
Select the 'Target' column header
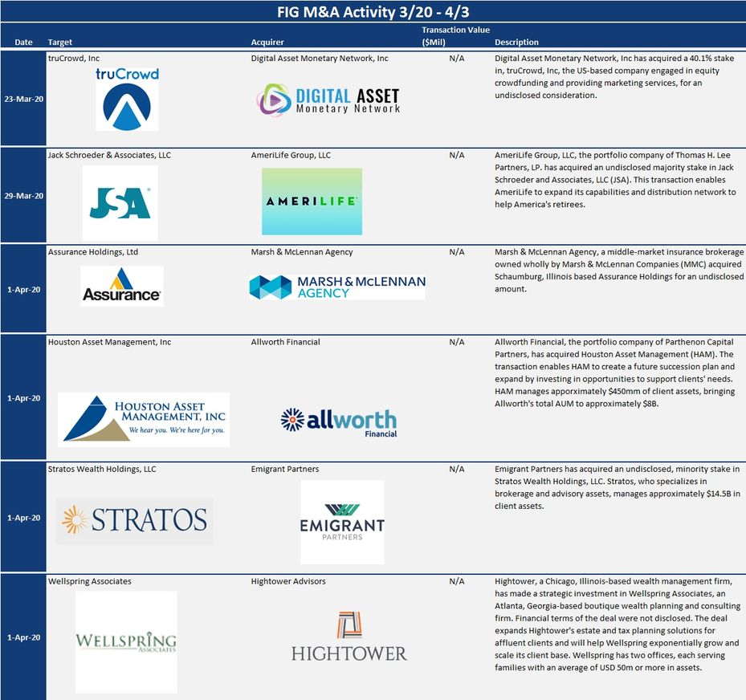(x=60, y=43)
